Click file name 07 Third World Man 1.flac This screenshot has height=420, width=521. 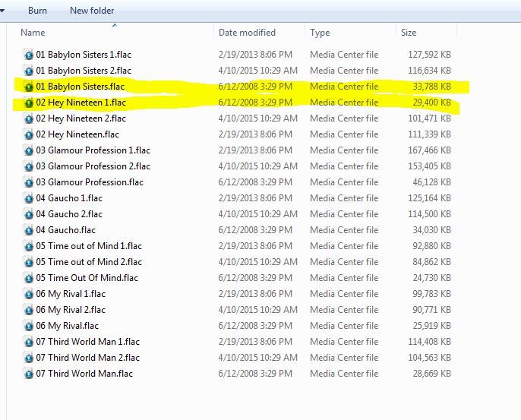[88, 342]
